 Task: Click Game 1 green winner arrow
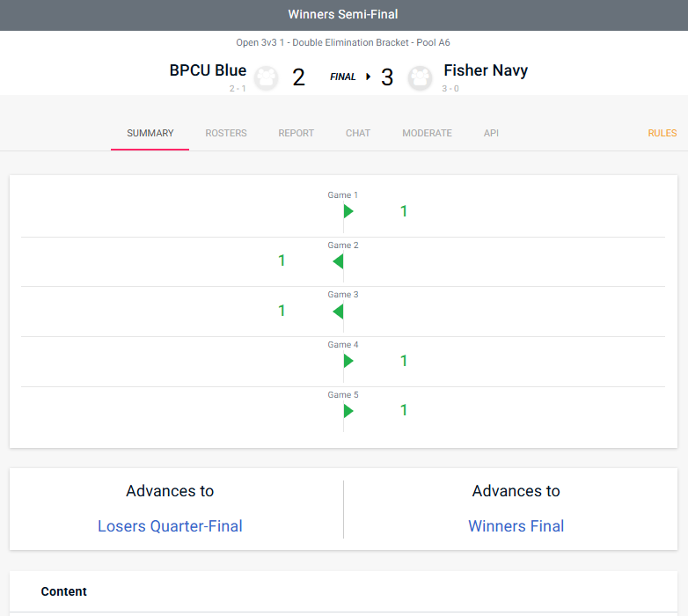[348, 211]
